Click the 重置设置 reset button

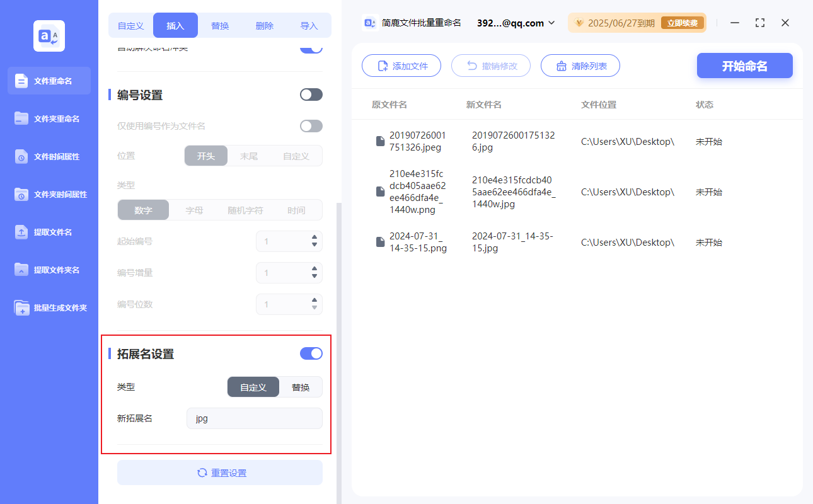[x=219, y=472]
